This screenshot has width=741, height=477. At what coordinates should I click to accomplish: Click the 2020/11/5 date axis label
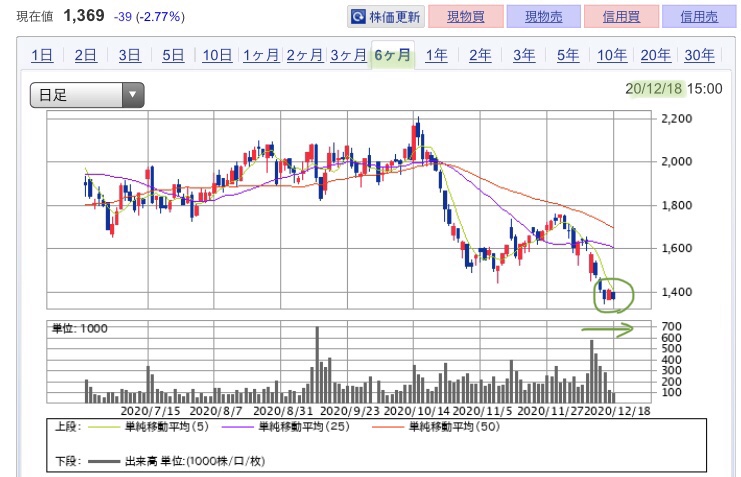click(483, 411)
